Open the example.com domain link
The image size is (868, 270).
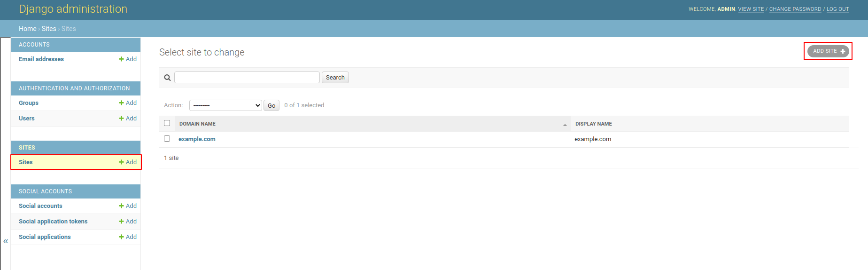pyautogui.click(x=197, y=139)
